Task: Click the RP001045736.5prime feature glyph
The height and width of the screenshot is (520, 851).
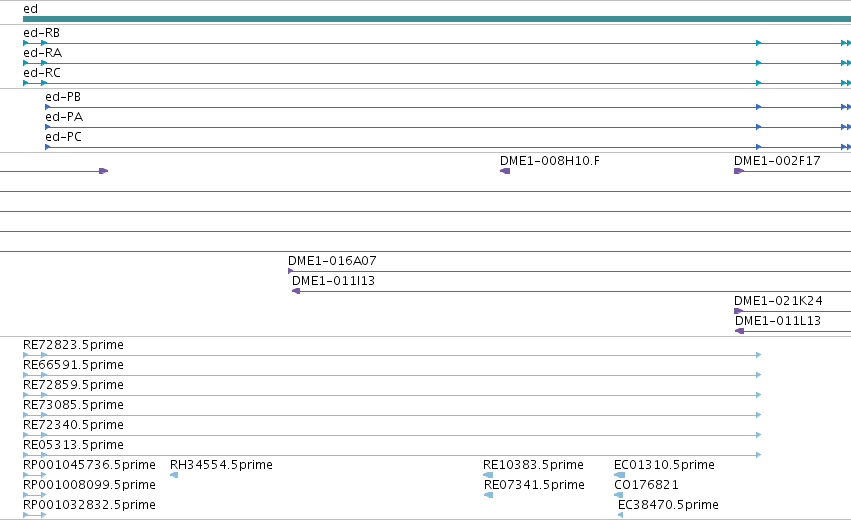Action: click(x=35, y=475)
